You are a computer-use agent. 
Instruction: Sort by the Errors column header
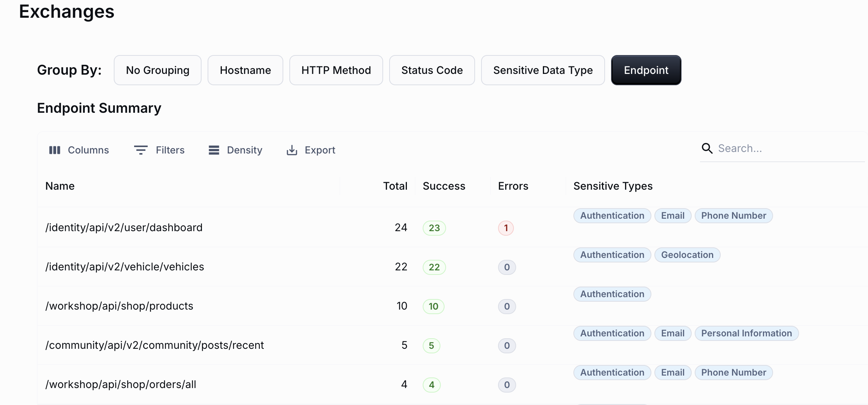coord(513,186)
